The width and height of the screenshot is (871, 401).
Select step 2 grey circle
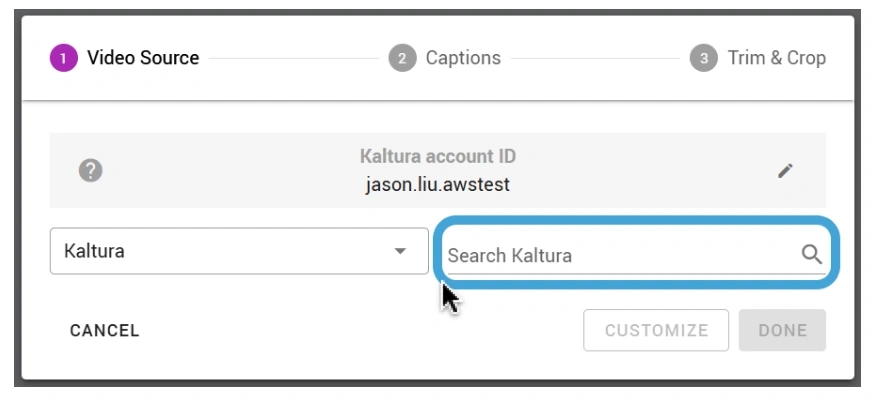point(402,58)
